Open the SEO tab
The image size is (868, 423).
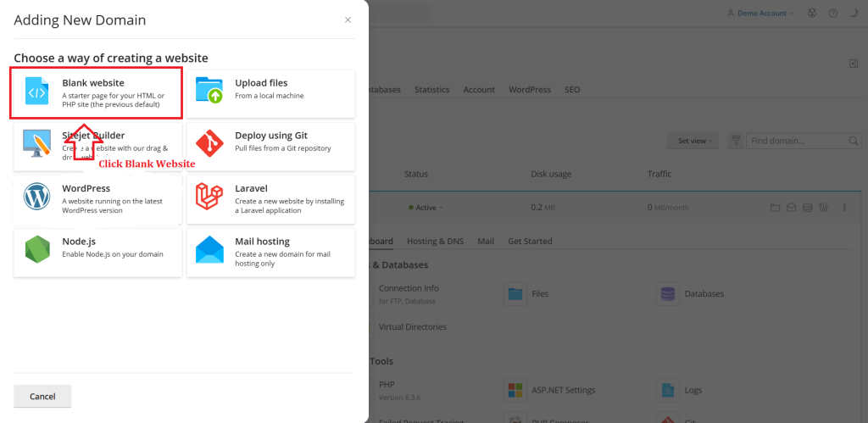tap(572, 89)
